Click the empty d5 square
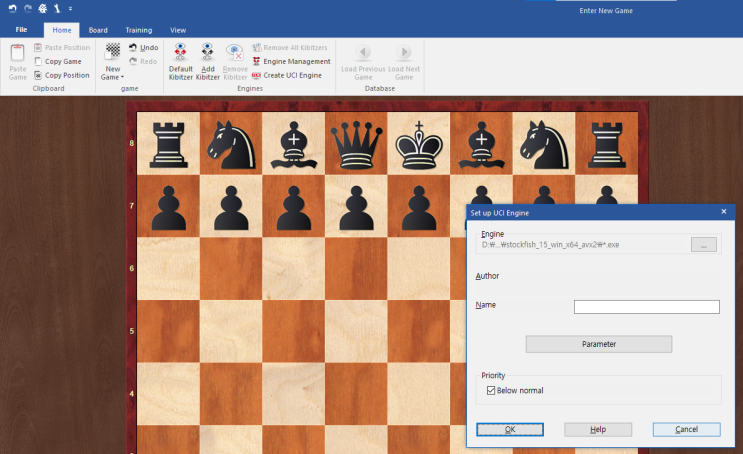The image size is (743, 454). click(356, 331)
